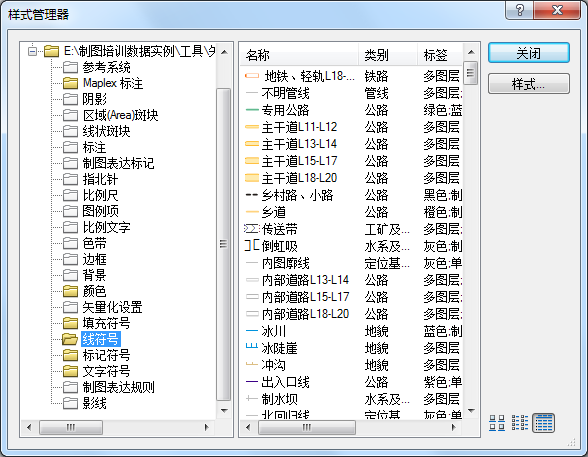The height and width of the screenshot is (457, 588).
Task: Select 矢量化设置 tree item
Action: pos(112,307)
